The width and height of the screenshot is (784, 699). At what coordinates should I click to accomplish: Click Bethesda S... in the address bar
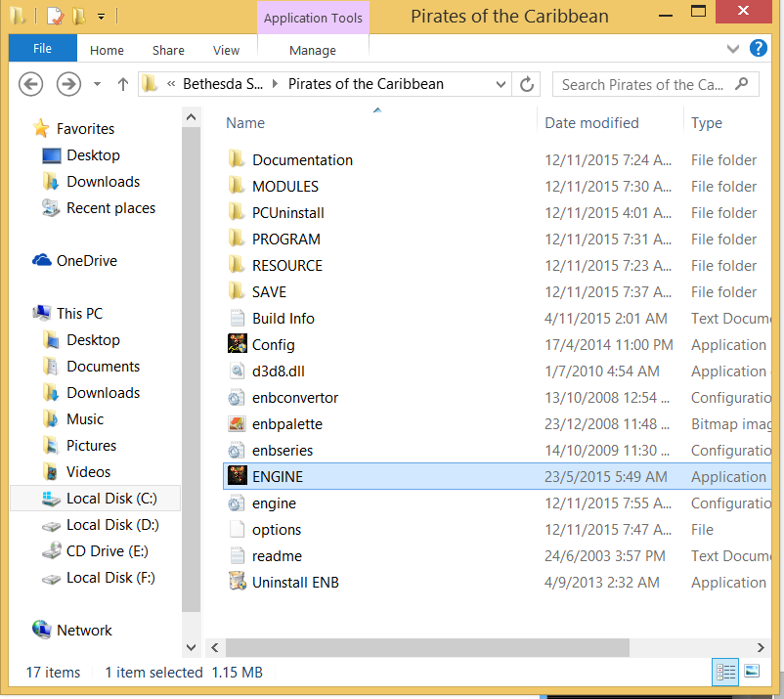point(223,84)
